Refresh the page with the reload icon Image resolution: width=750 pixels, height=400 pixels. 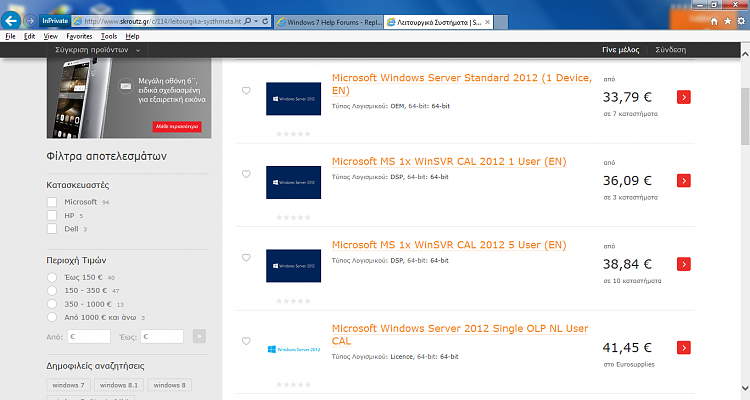pyautogui.click(x=265, y=21)
